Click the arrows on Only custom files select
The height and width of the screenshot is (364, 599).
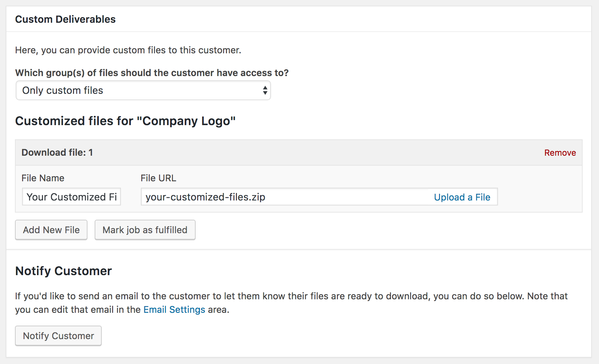[x=265, y=90]
